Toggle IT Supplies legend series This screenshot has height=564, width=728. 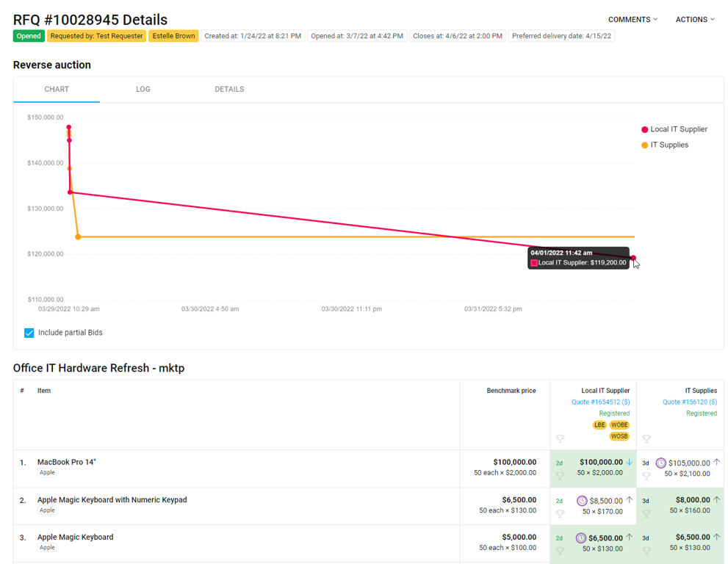(665, 145)
